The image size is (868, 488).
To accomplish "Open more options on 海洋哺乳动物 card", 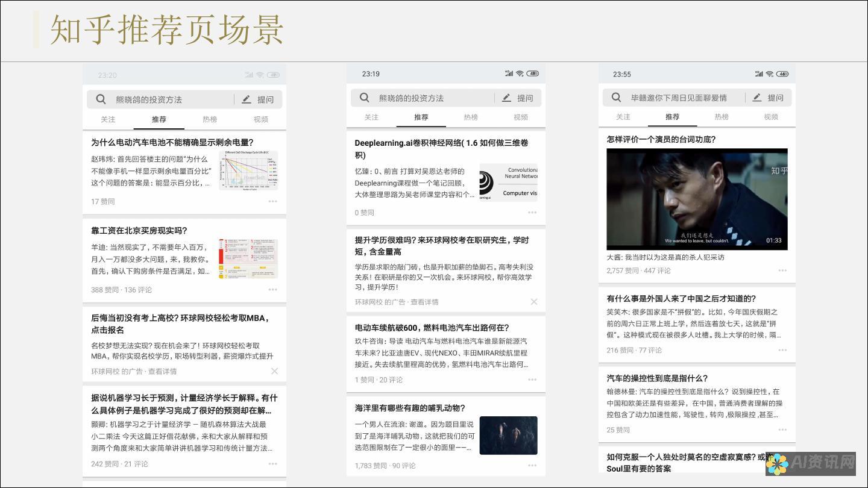I will 532,466.
